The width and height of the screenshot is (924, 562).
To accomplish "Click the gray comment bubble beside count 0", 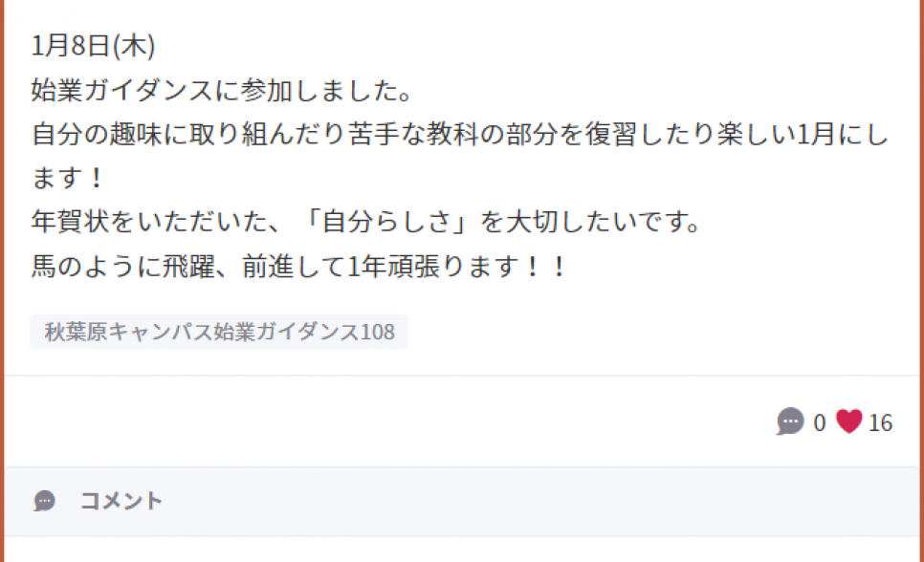I will point(790,421).
